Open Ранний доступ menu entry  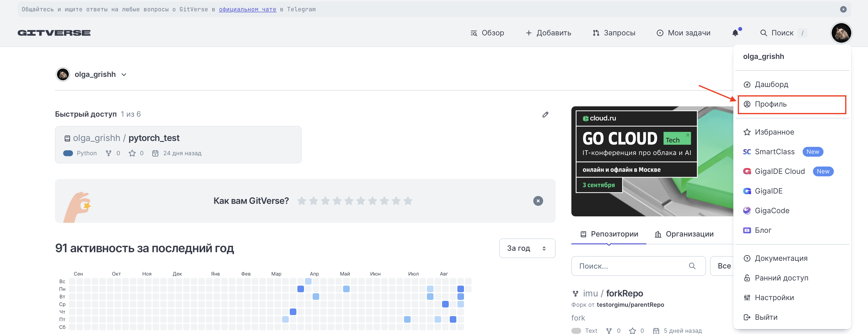pos(792,278)
